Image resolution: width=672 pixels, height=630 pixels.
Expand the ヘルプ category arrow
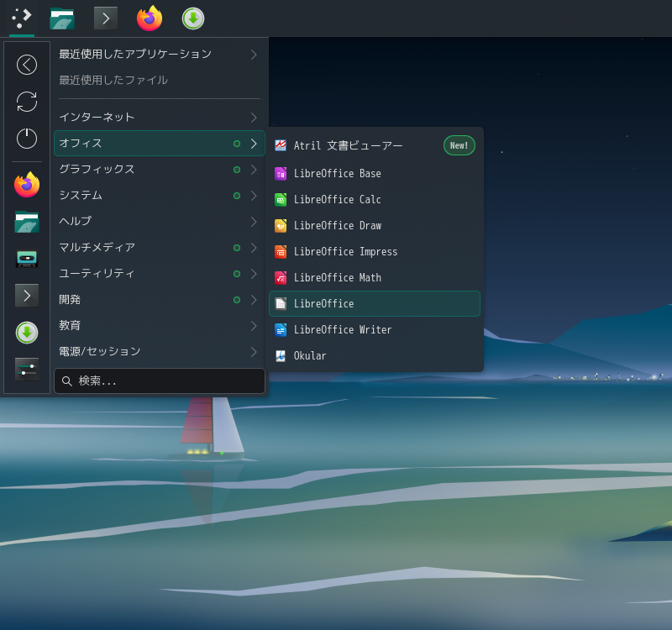254,222
